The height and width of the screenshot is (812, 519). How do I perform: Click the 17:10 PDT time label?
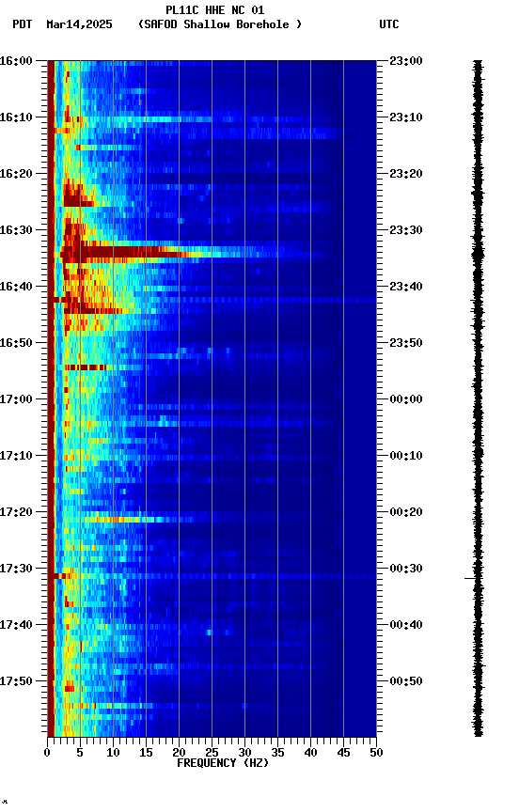16,456
